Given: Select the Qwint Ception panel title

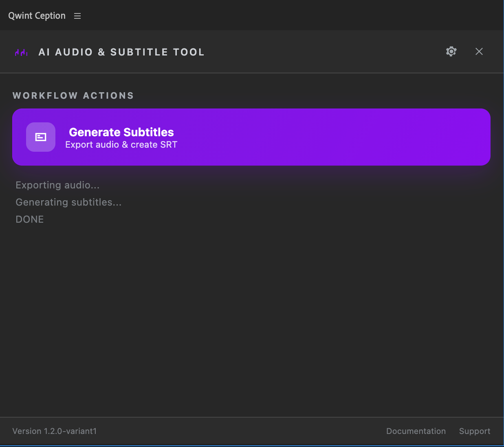Looking at the screenshot, I should 37,15.
